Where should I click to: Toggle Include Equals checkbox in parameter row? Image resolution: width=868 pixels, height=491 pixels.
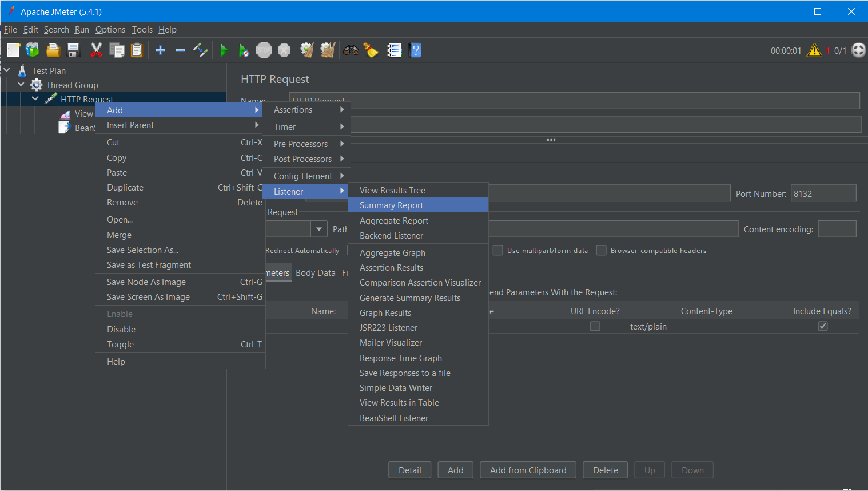point(823,326)
